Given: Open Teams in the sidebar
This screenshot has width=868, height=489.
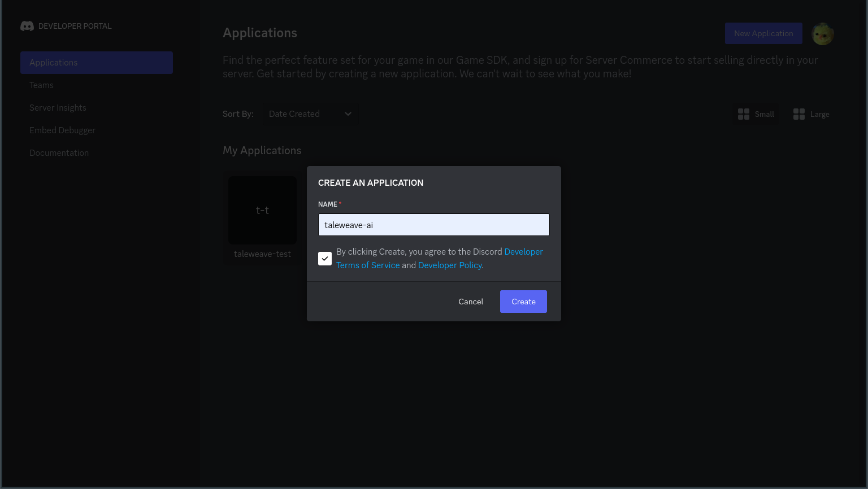Looking at the screenshot, I should click(x=41, y=85).
